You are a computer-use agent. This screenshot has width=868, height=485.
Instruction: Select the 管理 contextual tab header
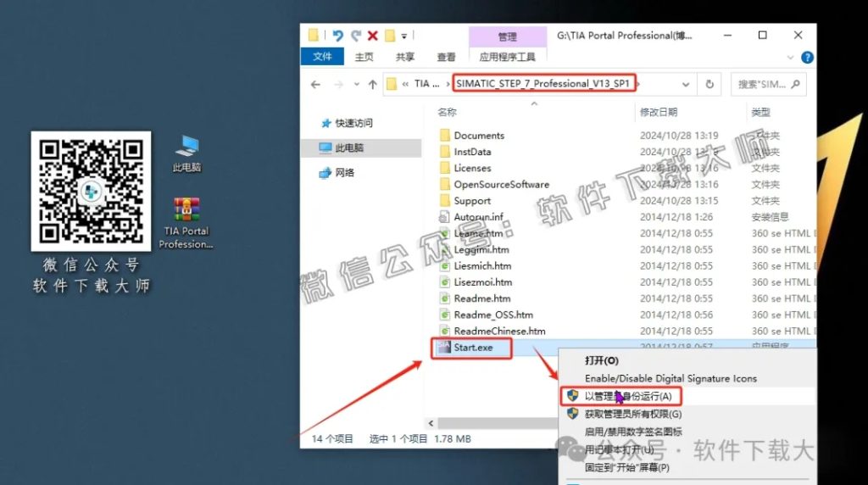pyautogui.click(x=507, y=36)
